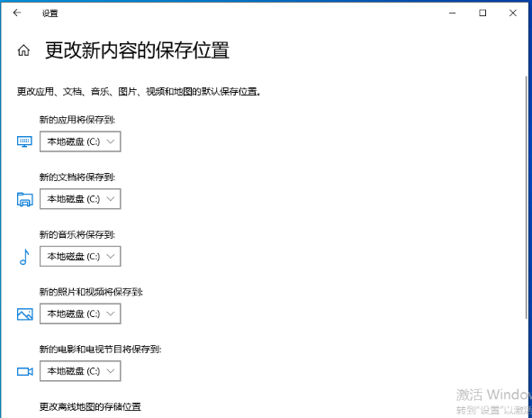Click the 设置 window title text
This screenshot has width=532, height=418.
pyautogui.click(x=50, y=14)
